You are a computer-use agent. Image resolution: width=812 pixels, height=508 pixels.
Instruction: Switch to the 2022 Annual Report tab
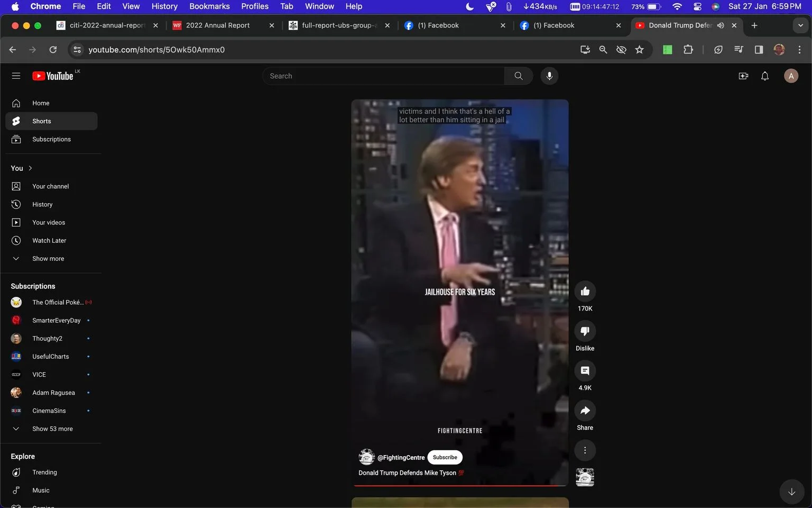[x=223, y=25]
